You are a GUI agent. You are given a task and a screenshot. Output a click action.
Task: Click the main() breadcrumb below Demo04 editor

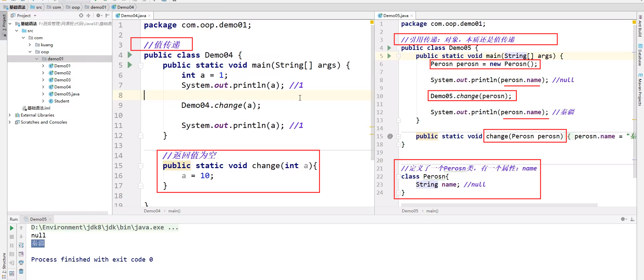click(174, 211)
